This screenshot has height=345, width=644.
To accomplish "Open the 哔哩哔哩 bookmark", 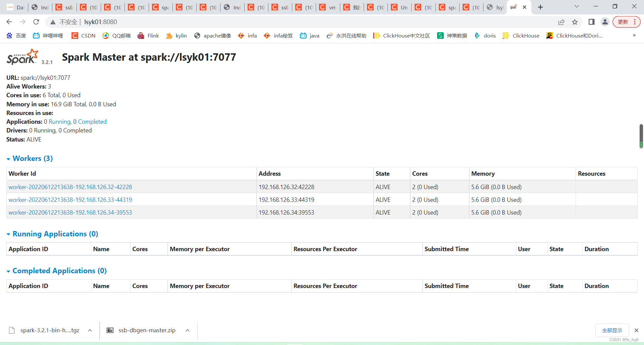I will 48,36.
